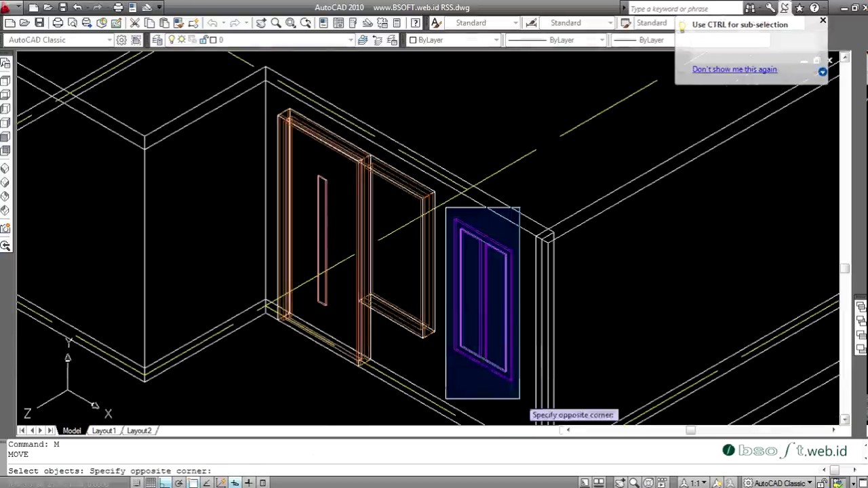Image resolution: width=868 pixels, height=488 pixels.
Task: Click the Plot printer icon in Standard toolbar
Action: pyautogui.click(x=58, y=23)
